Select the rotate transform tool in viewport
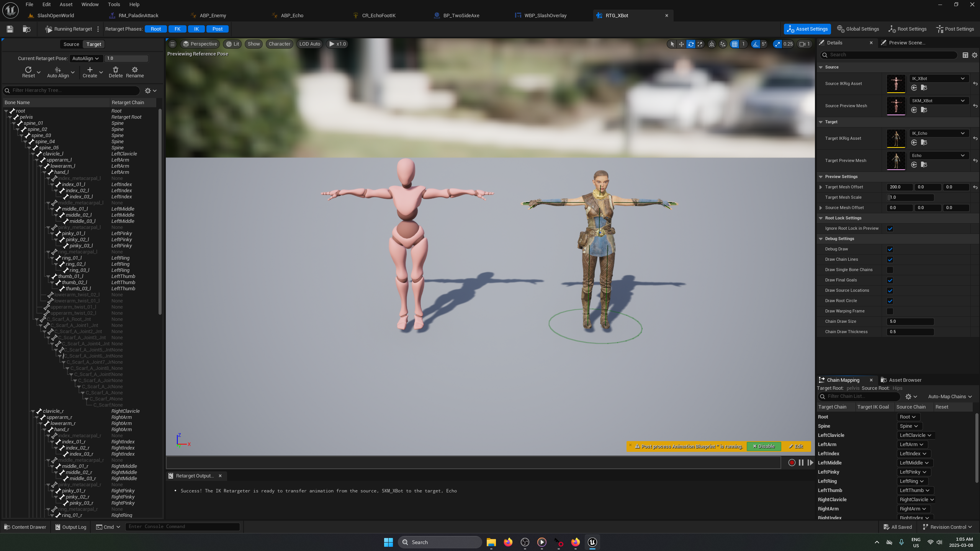The image size is (980, 551). 690,44
